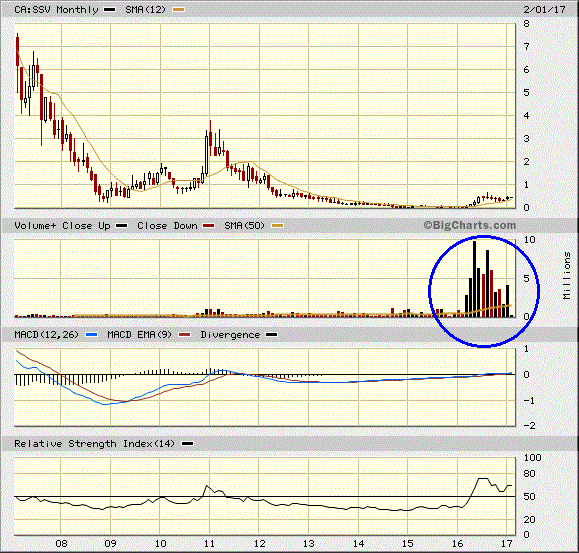Image resolution: width=579 pixels, height=553 pixels.
Task: Click the SMA(50) orange legend marker
Action: click(x=277, y=226)
